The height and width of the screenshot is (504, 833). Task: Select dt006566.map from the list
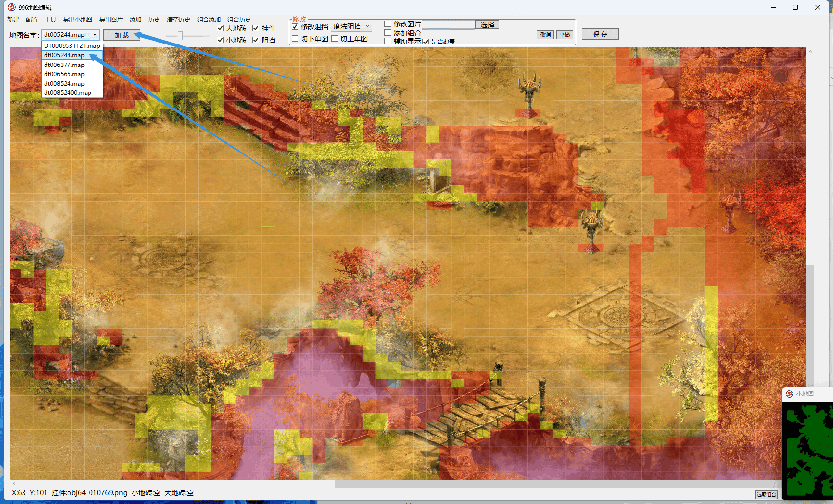pos(64,74)
